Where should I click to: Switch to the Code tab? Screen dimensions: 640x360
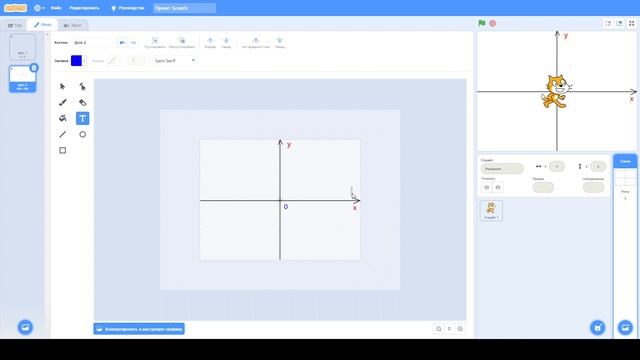click(x=15, y=25)
